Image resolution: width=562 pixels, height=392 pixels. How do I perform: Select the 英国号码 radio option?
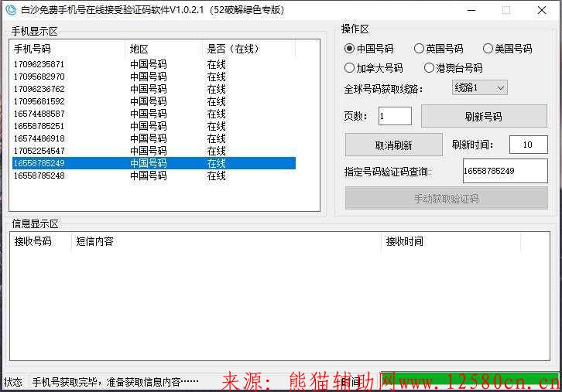tap(420, 49)
